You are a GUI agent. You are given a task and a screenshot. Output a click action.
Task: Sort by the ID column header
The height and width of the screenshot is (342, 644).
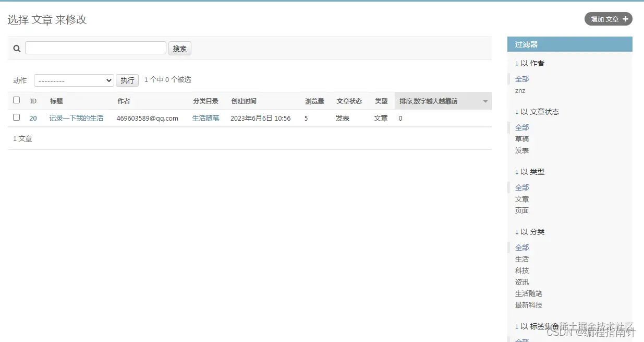[x=33, y=101]
